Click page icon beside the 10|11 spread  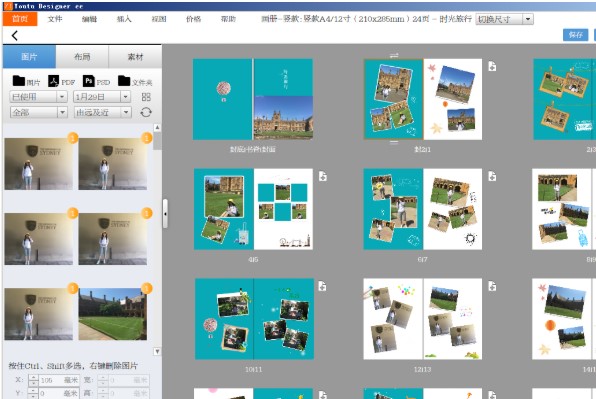click(x=323, y=286)
